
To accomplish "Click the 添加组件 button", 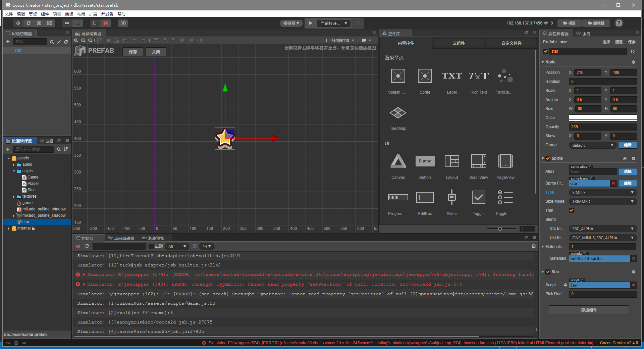I will tap(589, 310).
